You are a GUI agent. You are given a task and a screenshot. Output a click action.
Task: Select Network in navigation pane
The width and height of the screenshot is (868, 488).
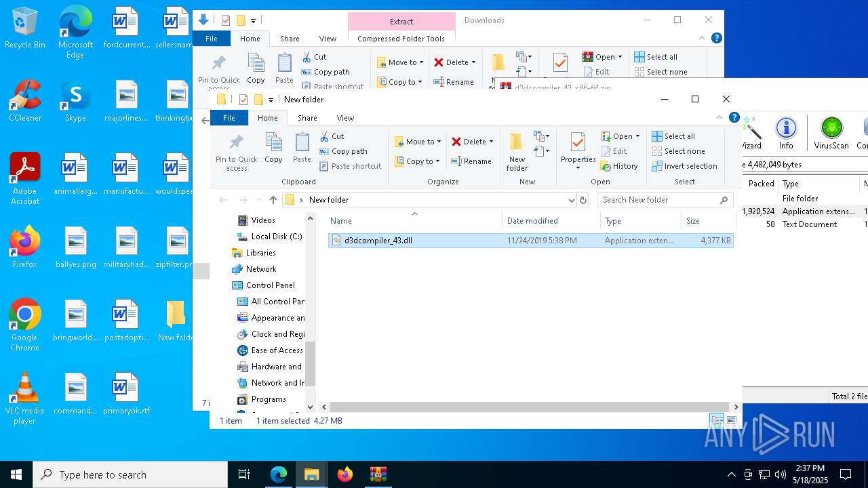point(254,269)
